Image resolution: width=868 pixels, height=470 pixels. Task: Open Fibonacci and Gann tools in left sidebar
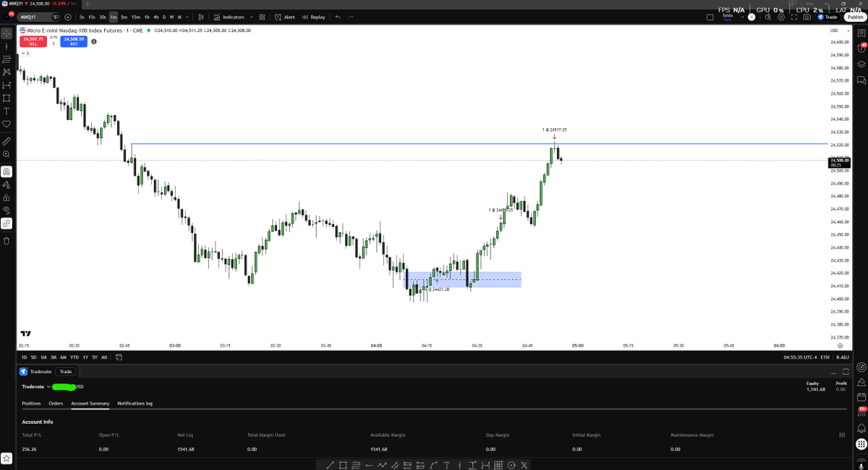[x=7, y=59]
